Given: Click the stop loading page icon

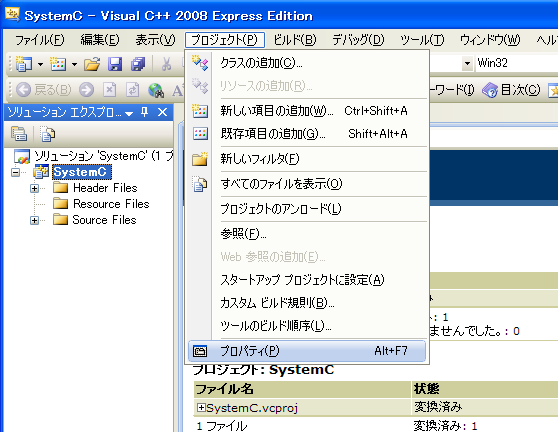Looking at the screenshot, I should tap(110, 90).
